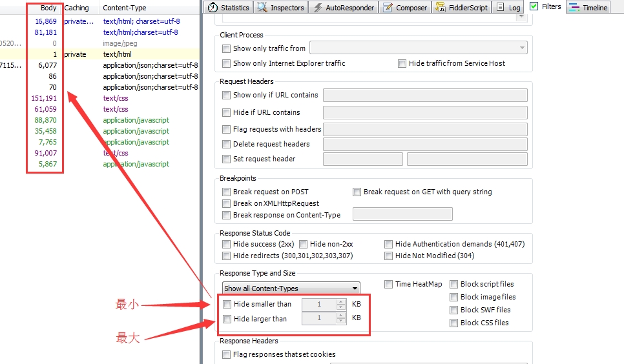624x364 pixels.
Task: Click the FiddlerScript JS icon
Action: coord(441,8)
